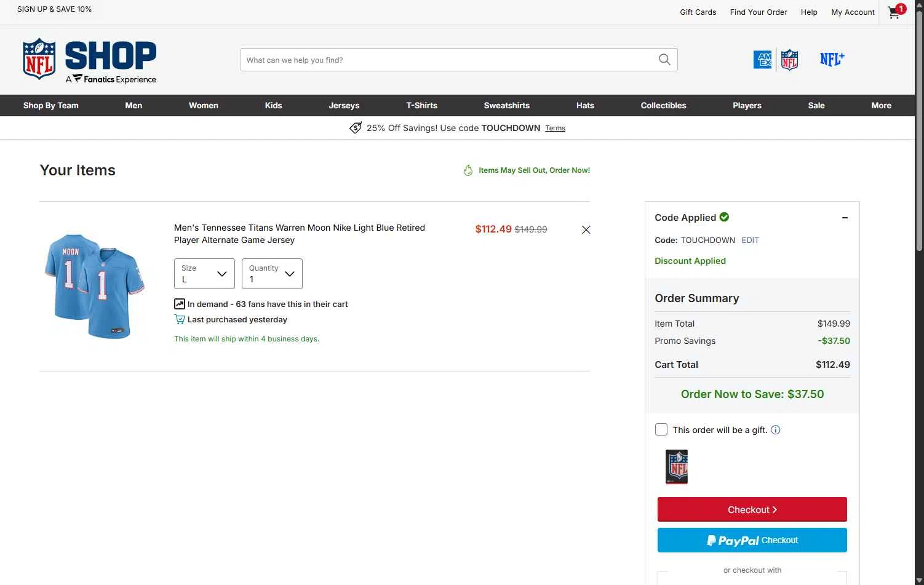Remove the jersey with the X icon
This screenshot has width=924, height=585.
pos(586,229)
